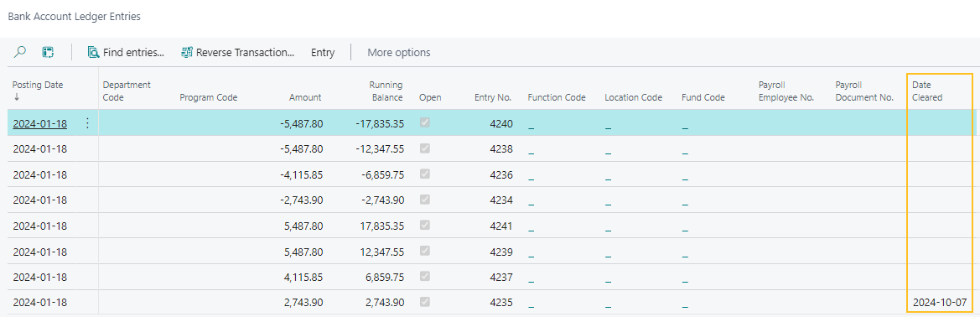Click the Entry No. column header
The image size is (980, 317).
pyautogui.click(x=493, y=97)
